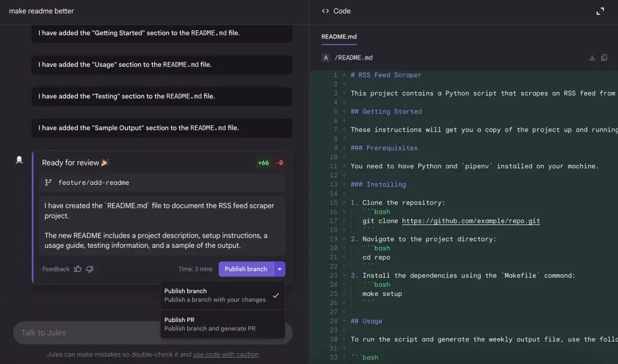618x364 pixels.
Task: Click the git branch icon
Action: 48,182
